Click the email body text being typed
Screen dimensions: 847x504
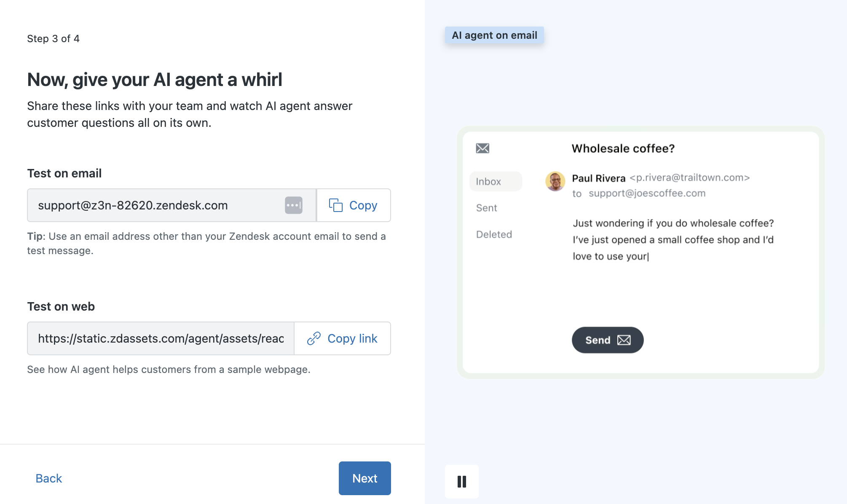pyautogui.click(x=673, y=240)
